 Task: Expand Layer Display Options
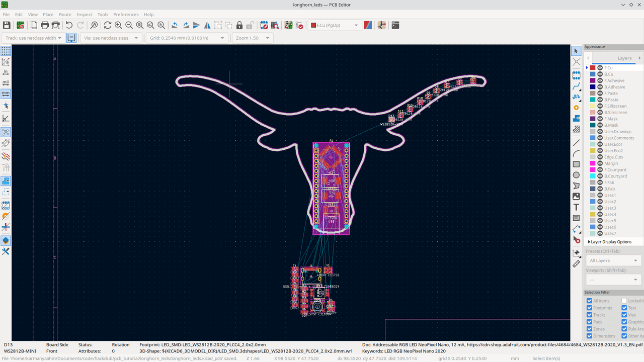610,242
